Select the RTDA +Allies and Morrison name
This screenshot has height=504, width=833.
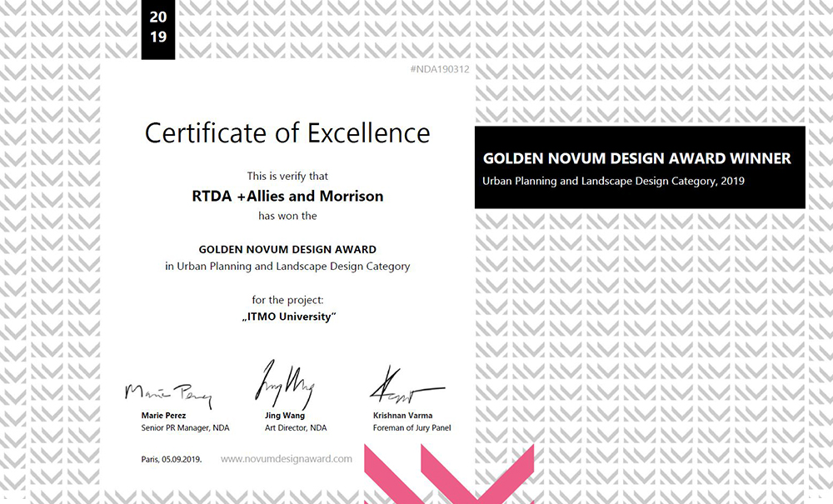287,197
